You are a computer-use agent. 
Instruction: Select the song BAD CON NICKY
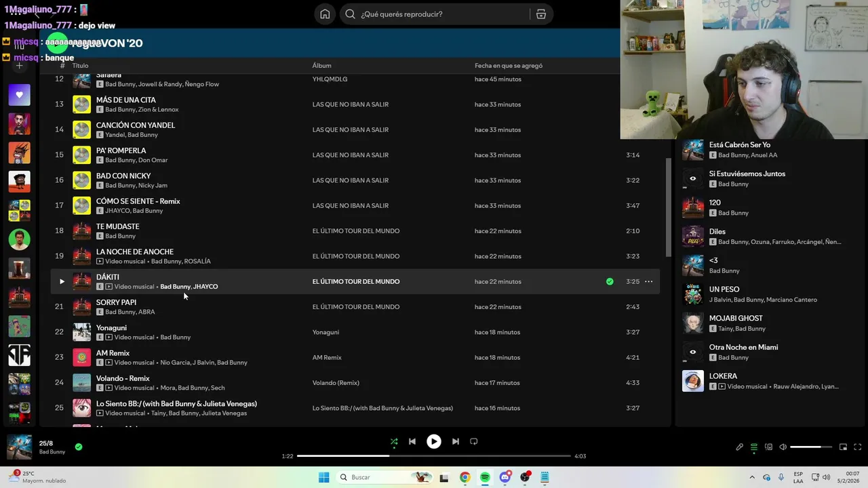click(x=123, y=176)
